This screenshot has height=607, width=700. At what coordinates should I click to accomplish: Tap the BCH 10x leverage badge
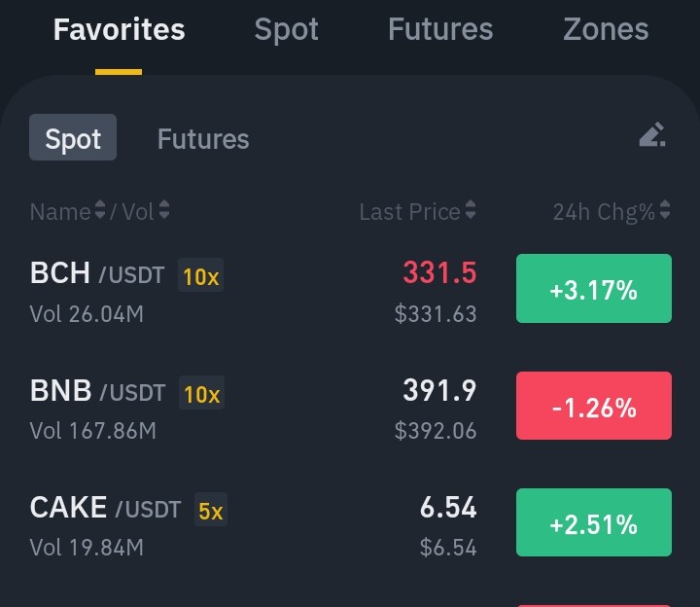[x=201, y=275]
